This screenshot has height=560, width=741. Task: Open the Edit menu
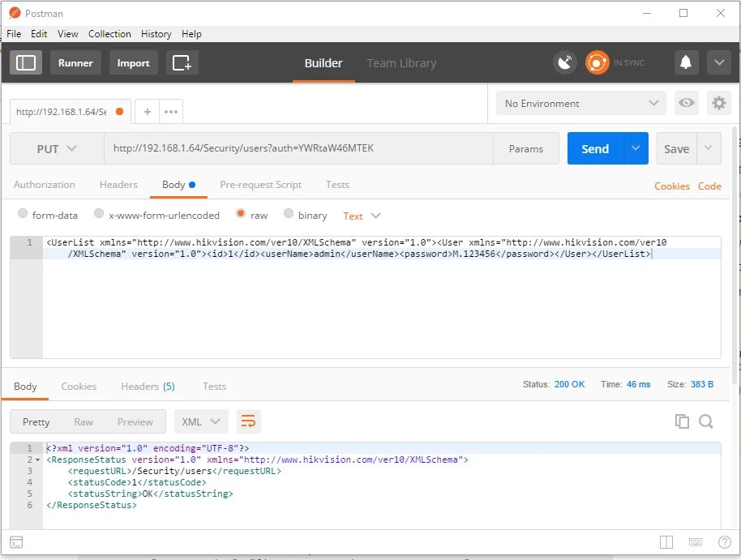coord(39,34)
